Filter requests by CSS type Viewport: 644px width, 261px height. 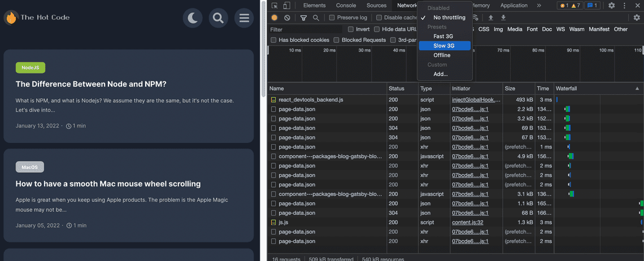484,29
